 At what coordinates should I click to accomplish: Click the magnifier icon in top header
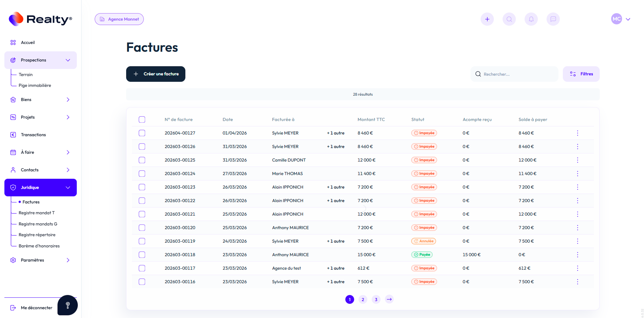click(509, 19)
